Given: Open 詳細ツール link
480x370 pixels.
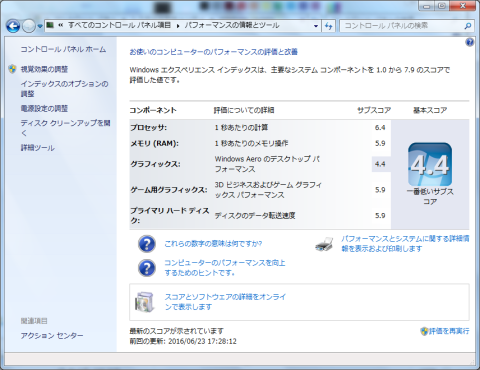Looking at the screenshot, I should [38, 148].
